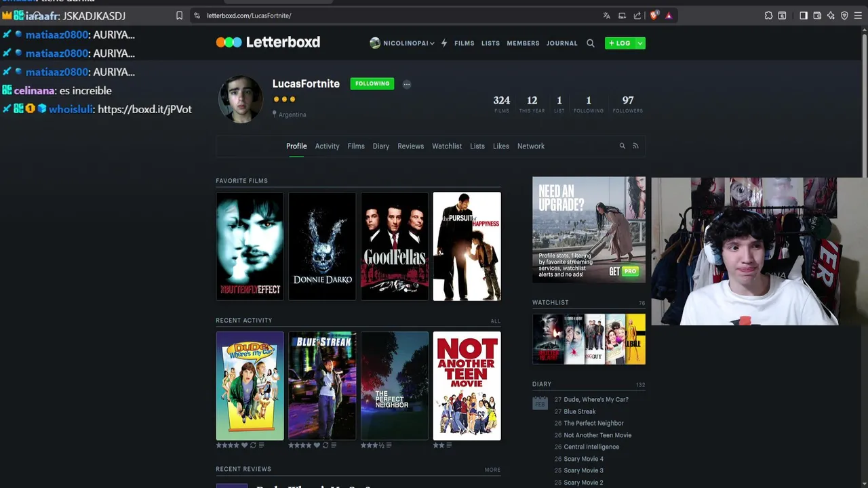Viewport: 868px width, 488px height.
Task: Switch to the Likes profile tab
Action: coord(501,146)
